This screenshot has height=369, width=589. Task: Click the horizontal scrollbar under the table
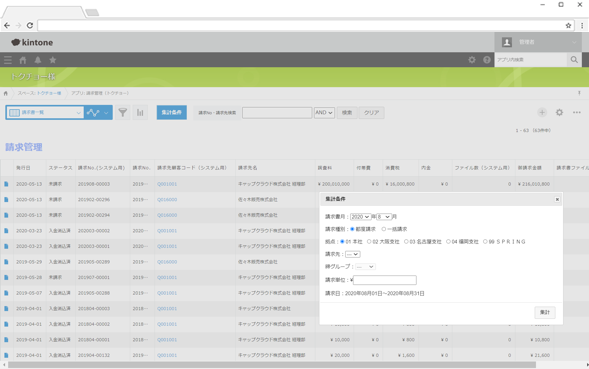(272, 365)
